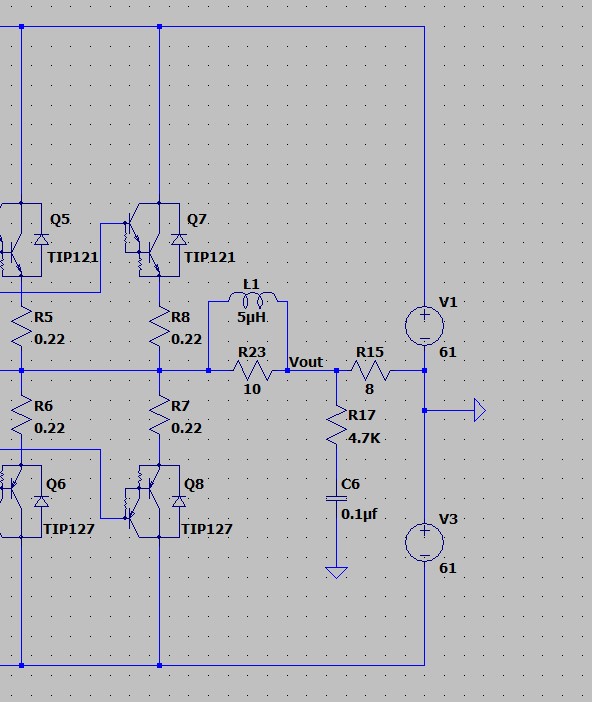Screen dimensions: 592x702
Task: Select voltage source V1 symbol
Action: click(425, 326)
